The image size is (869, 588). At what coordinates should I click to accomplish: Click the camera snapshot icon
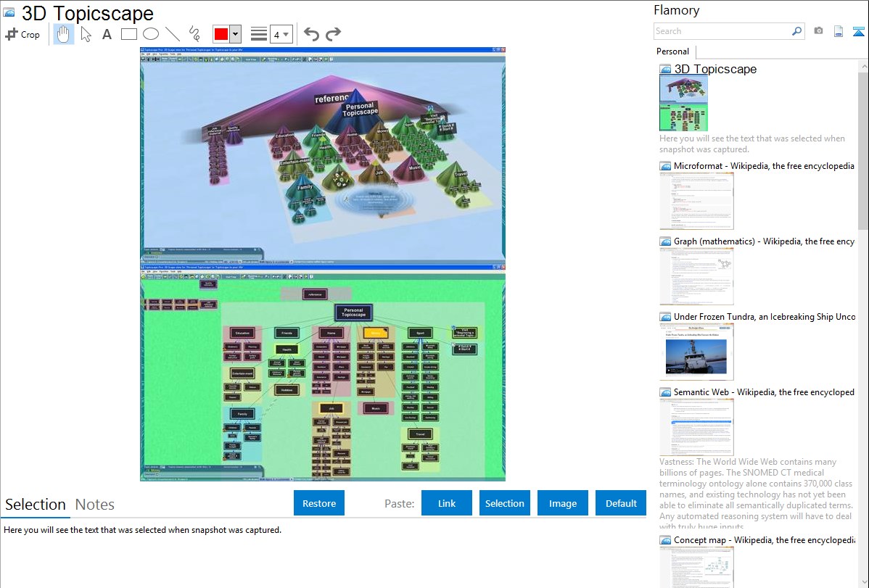[818, 31]
